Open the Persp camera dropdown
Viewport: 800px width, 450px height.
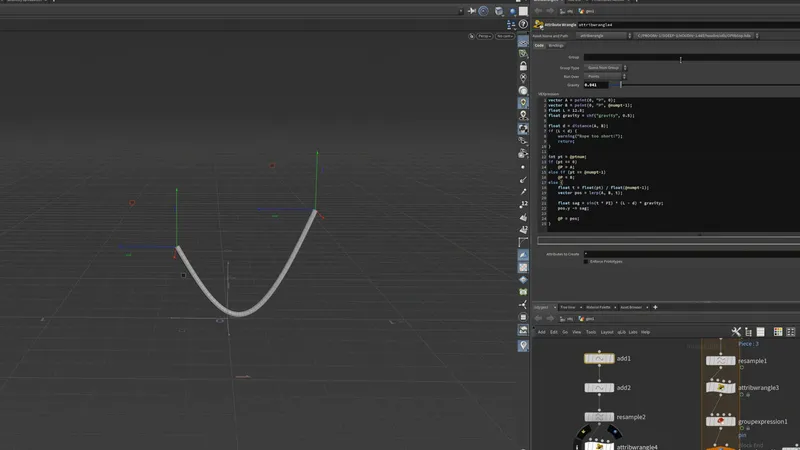coord(485,36)
